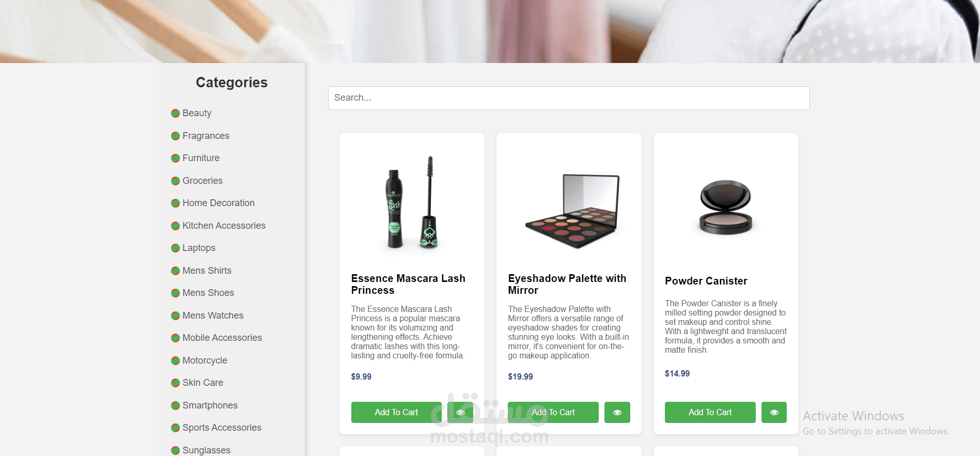980x456 pixels.
Task: Click the green dot icon beside Motorcycle
Action: click(x=175, y=360)
